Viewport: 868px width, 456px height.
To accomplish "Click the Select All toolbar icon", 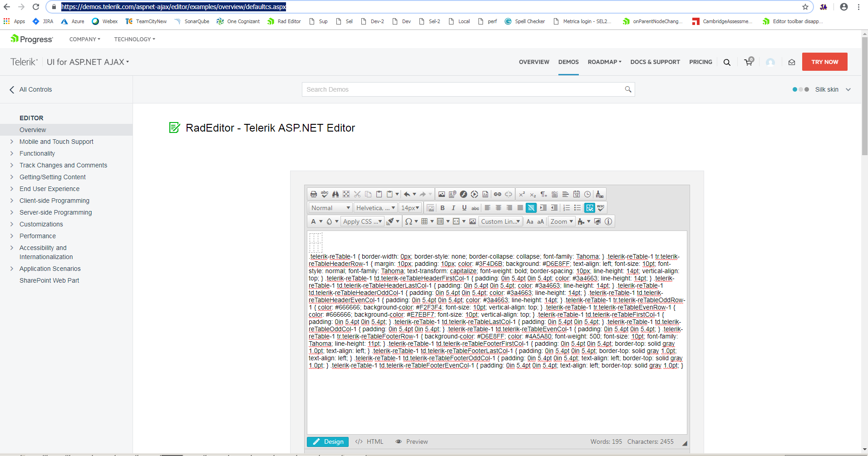I will 346,194.
